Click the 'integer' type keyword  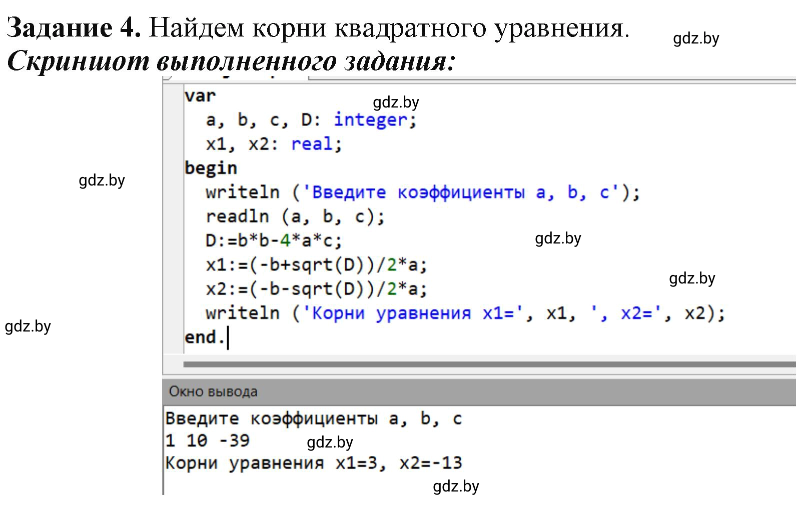(x=371, y=120)
